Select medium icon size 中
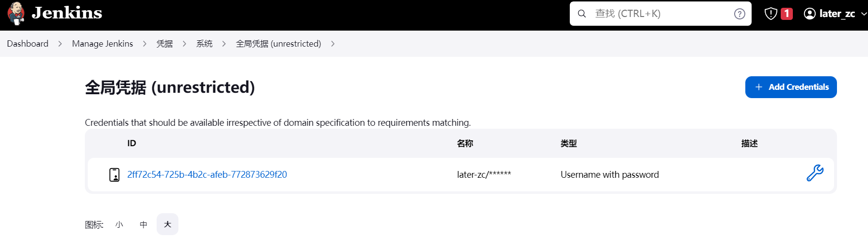868x238 pixels. pyautogui.click(x=144, y=224)
